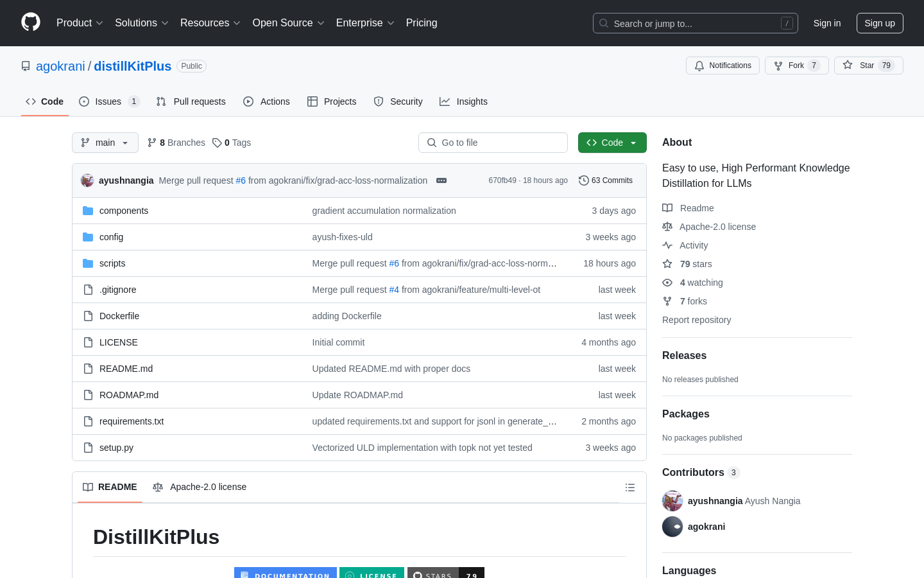Expand the green Code dropdown button

(x=612, y=143)
